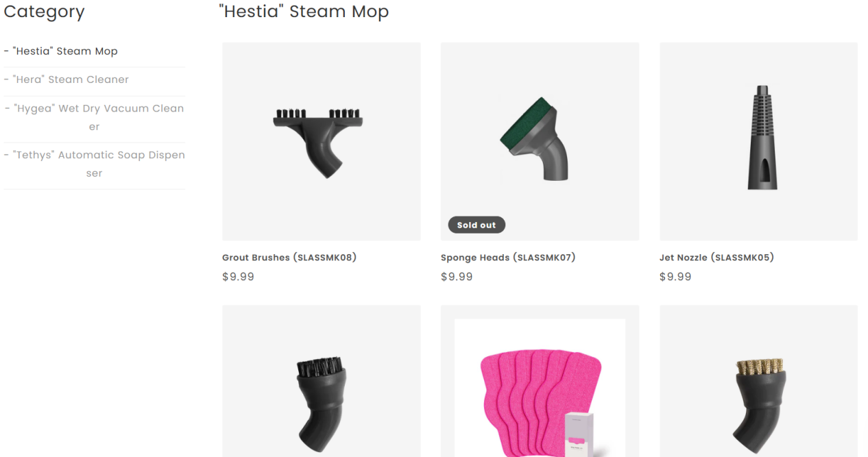
Task: Open the Jet Nozzle product image
Action: pyautogui.click(x=758, y=142)
